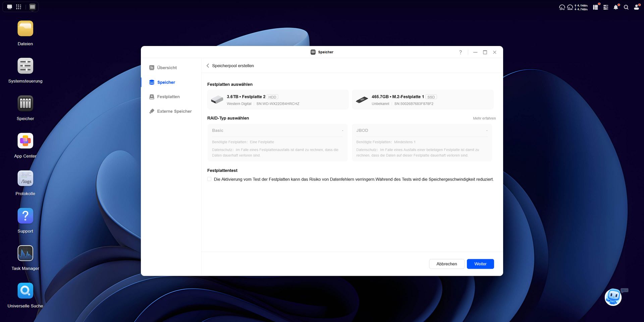This screenshot has height=322, width=644.
Task: Select the 465.7GB M.2-Festplatte 1 SSD
Action: point(422,99)
